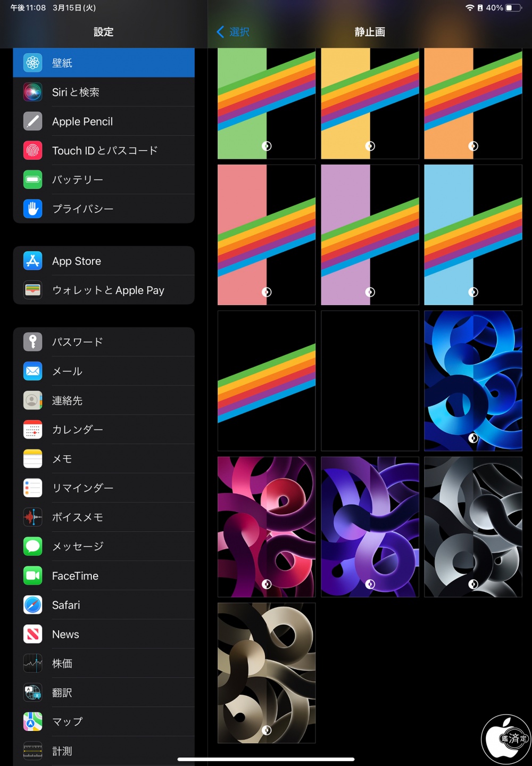The image size is (532, 766).
Task: Tap the Contacts icon
Action: tap(32, 400)
